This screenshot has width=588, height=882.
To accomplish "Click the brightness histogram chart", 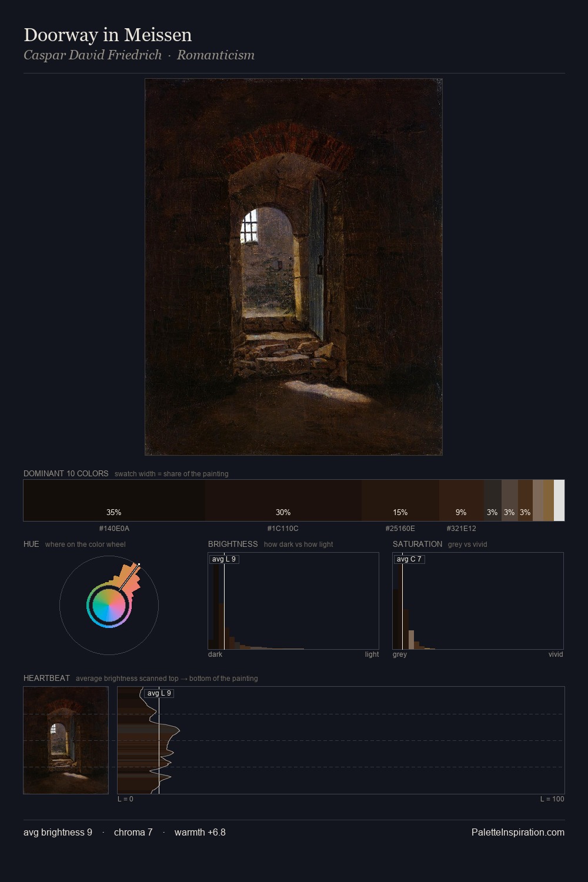I will coord(293,601).
